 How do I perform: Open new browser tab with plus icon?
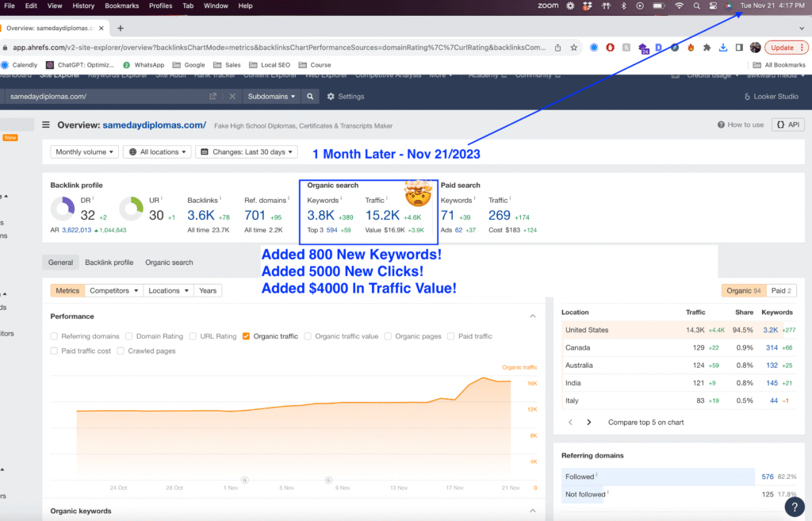pos(121,29)
